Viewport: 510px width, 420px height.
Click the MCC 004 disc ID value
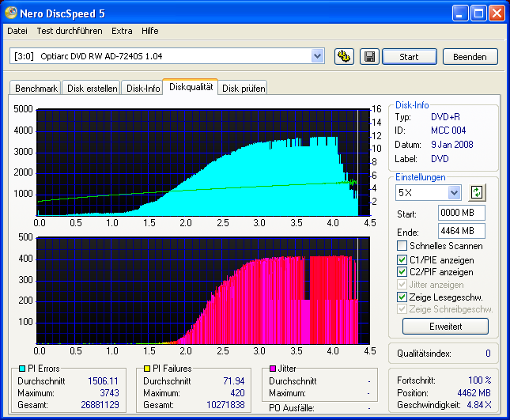(448, 131)
